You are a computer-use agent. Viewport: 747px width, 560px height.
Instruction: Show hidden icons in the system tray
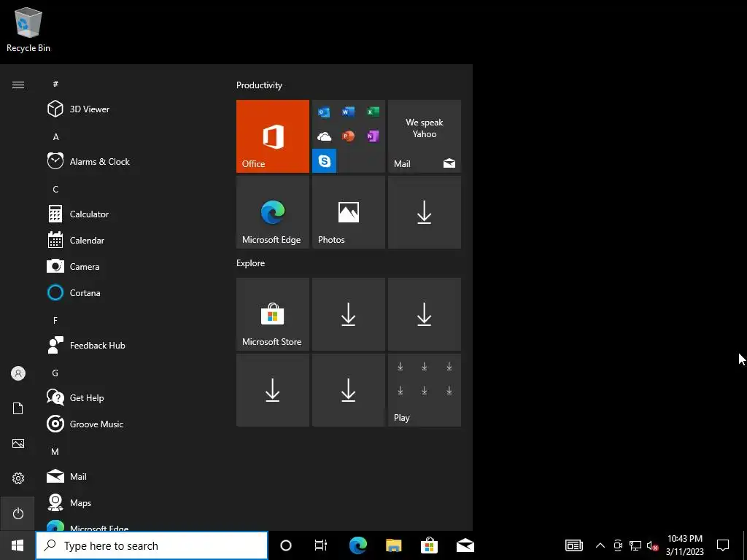click(600, 545)
